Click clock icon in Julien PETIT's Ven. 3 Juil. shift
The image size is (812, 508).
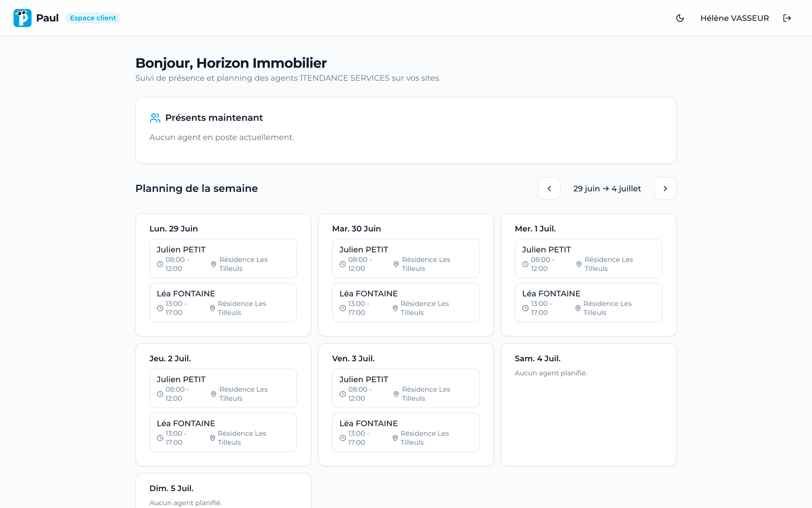343,394
